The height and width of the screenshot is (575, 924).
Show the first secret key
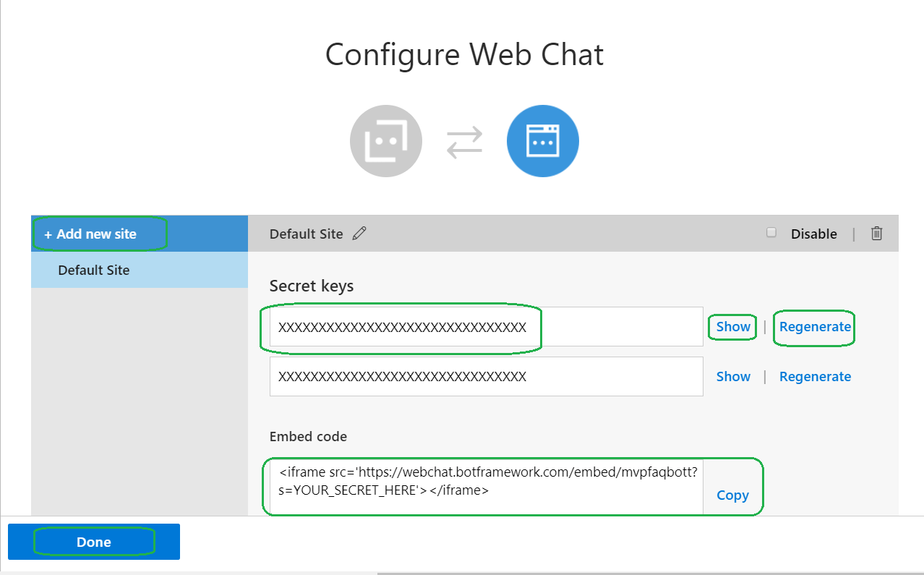(733, 327)
